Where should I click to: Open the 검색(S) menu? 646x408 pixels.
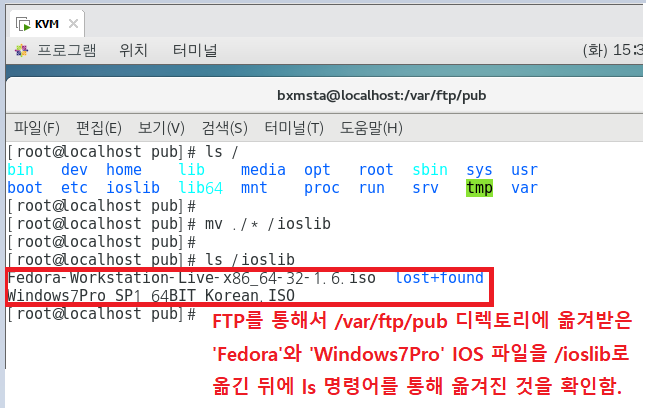(x=225, y=128)
